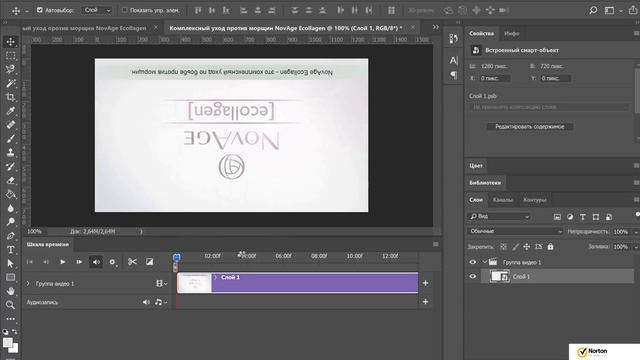Select the Eraser tool

coord(11,180)
